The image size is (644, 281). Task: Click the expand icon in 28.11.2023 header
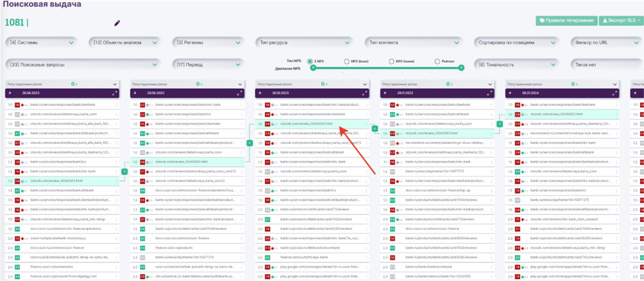coord(490,93)
